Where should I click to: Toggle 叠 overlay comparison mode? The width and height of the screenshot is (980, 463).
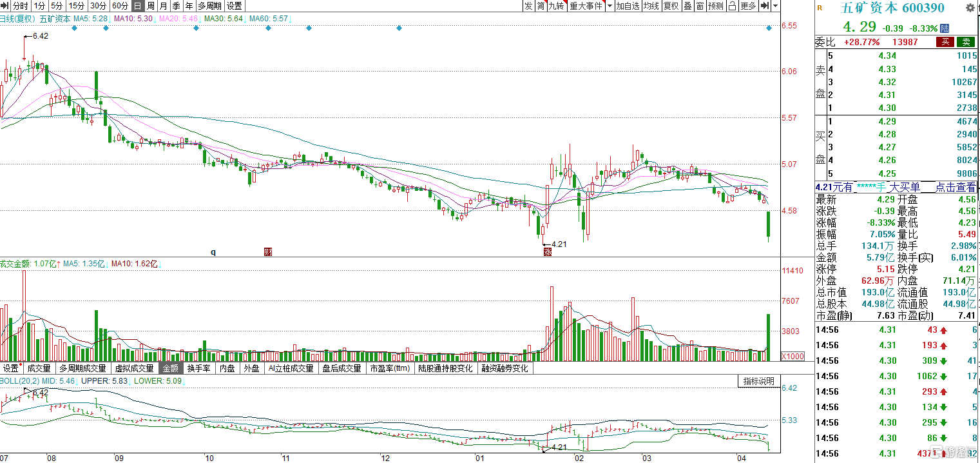(x=687, y=6)
